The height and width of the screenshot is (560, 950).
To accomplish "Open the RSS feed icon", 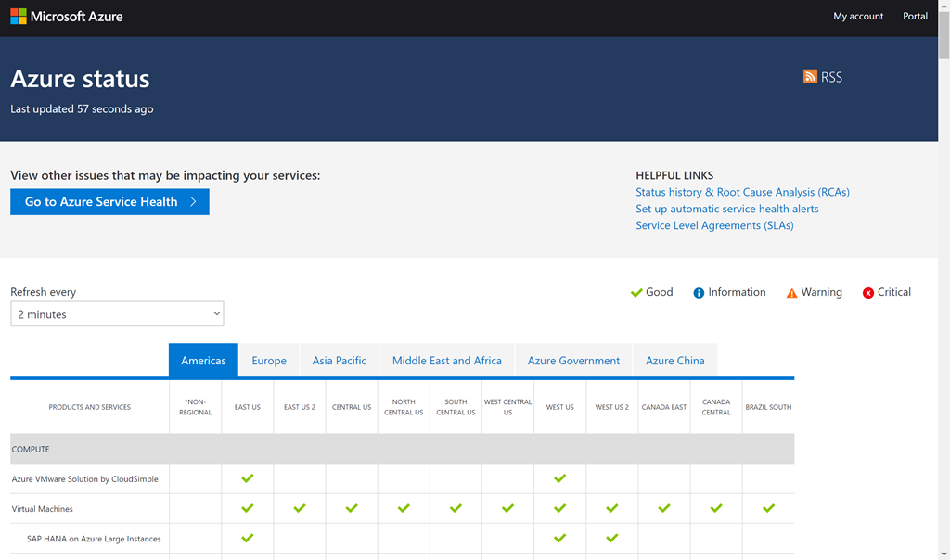I will 810,77.
